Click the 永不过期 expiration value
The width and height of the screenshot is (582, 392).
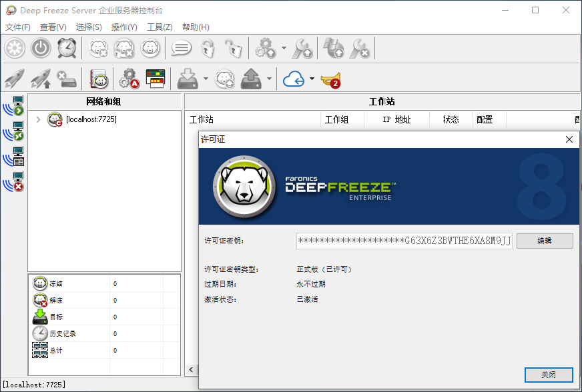[x=311, y=284]
